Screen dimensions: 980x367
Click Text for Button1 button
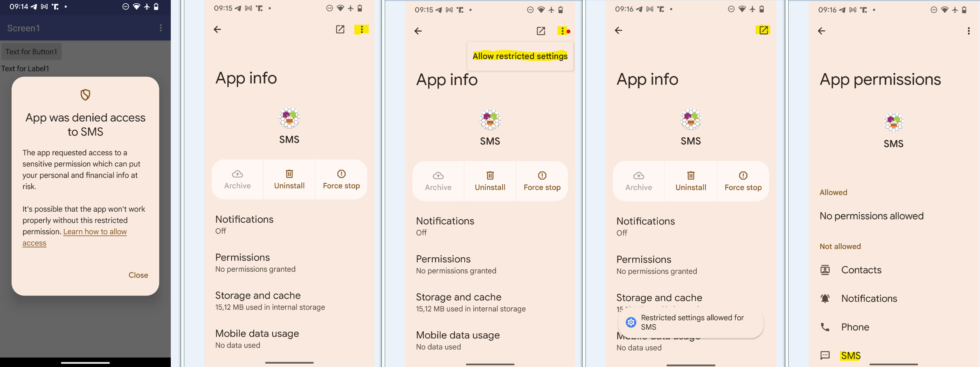point(31,52)
